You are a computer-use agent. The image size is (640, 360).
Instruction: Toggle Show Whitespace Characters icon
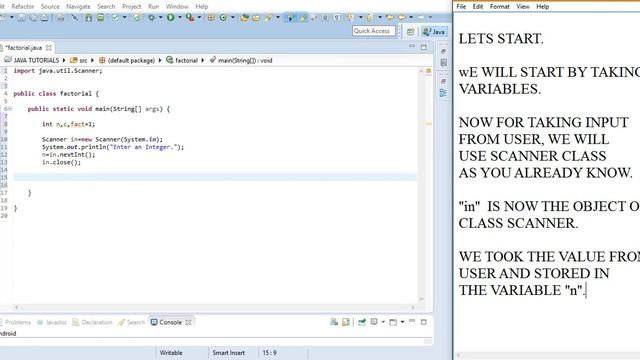[x=337, y=18]
